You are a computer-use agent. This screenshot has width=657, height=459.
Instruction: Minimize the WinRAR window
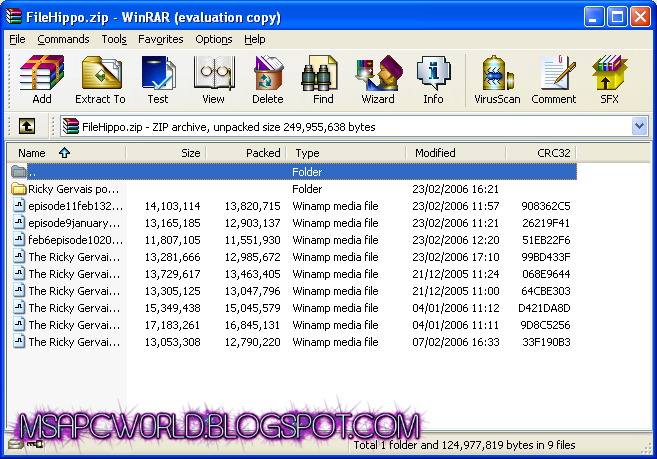594,17
